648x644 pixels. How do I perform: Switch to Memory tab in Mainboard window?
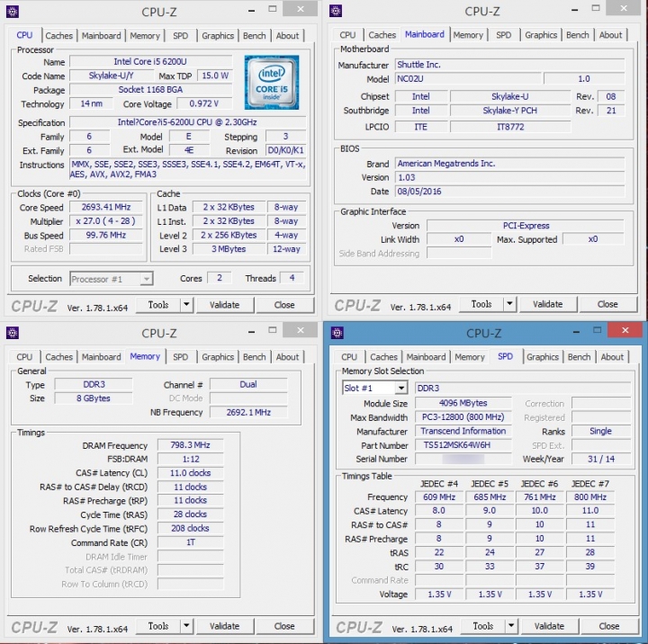point(468,35)
